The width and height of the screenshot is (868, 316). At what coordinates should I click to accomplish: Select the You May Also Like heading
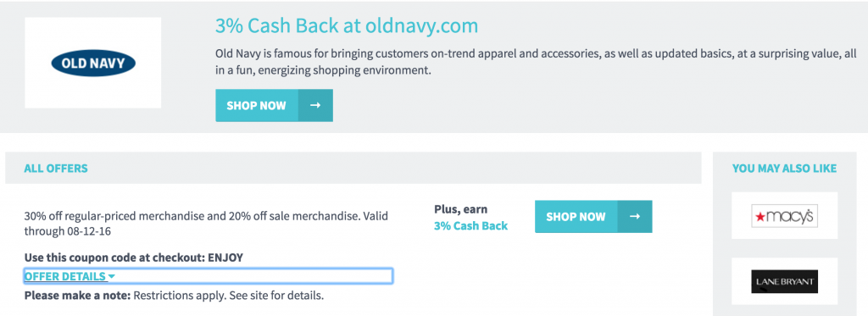(784, 169)
